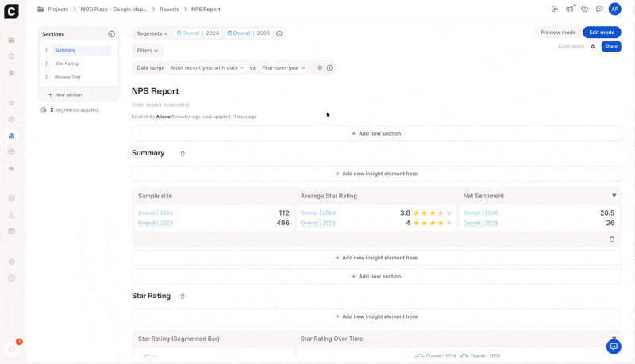
Task: Click the 20.5 Net Sentiment value
Action: 607,213
